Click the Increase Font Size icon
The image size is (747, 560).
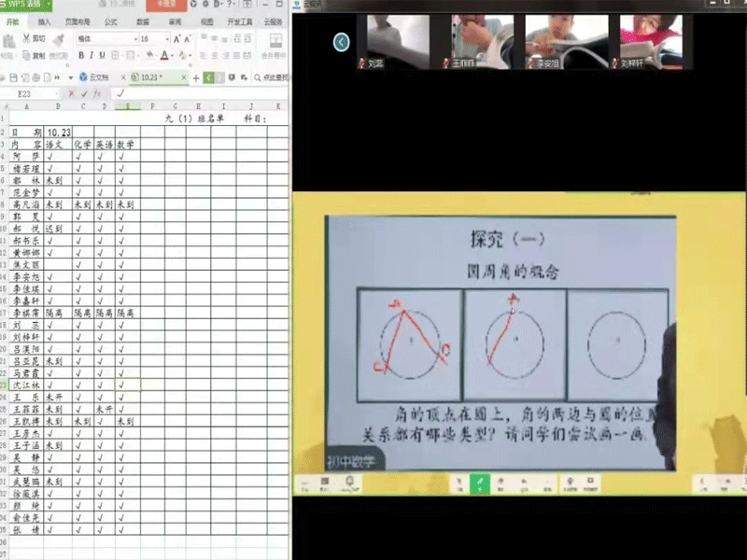pos(176,39)
